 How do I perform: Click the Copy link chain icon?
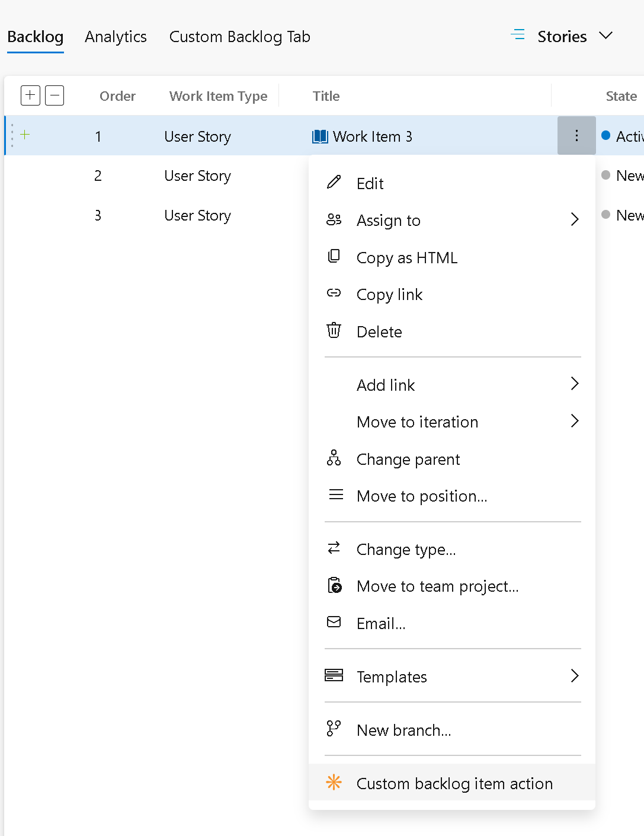pyautogui.click(x=334, y=293)
